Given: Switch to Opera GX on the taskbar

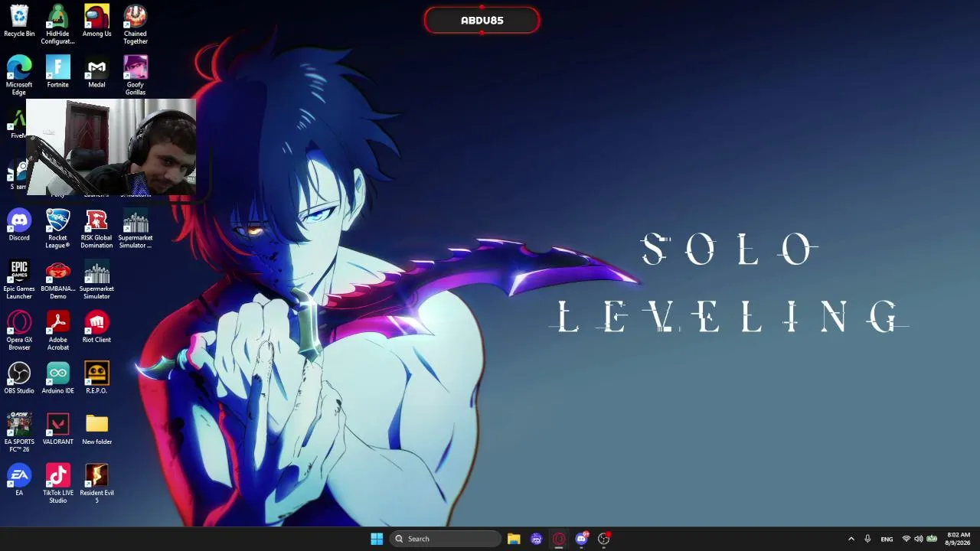Looking at the screenshot, I should pyautogui.click(x=559, y=539).
